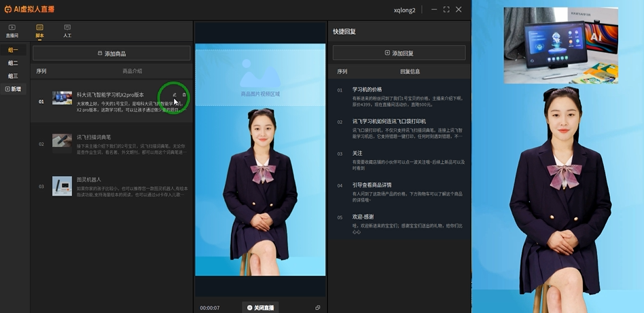Maximize the AI虚拟人直播 window
This screenshot has height=313, width=644.
(446, 10)
